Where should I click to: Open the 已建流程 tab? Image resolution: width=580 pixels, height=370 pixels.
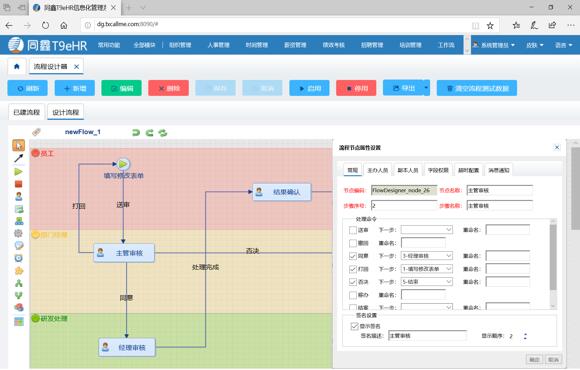pos(27,112)
